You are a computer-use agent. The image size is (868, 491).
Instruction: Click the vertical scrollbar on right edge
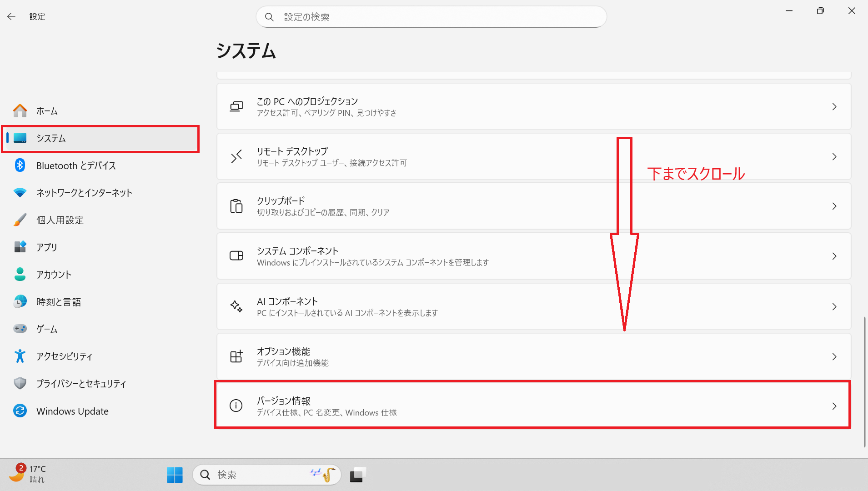click(x=864, y=382)
